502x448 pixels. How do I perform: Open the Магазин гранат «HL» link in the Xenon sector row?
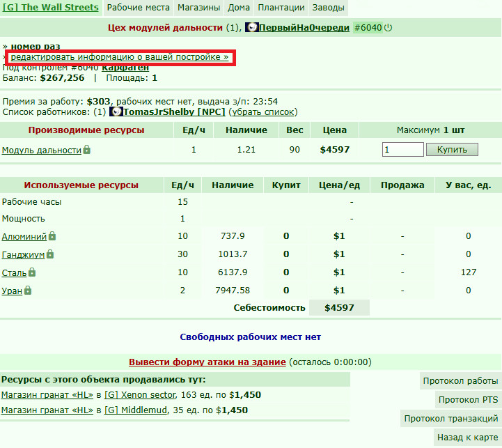click(x=47, y=395)
